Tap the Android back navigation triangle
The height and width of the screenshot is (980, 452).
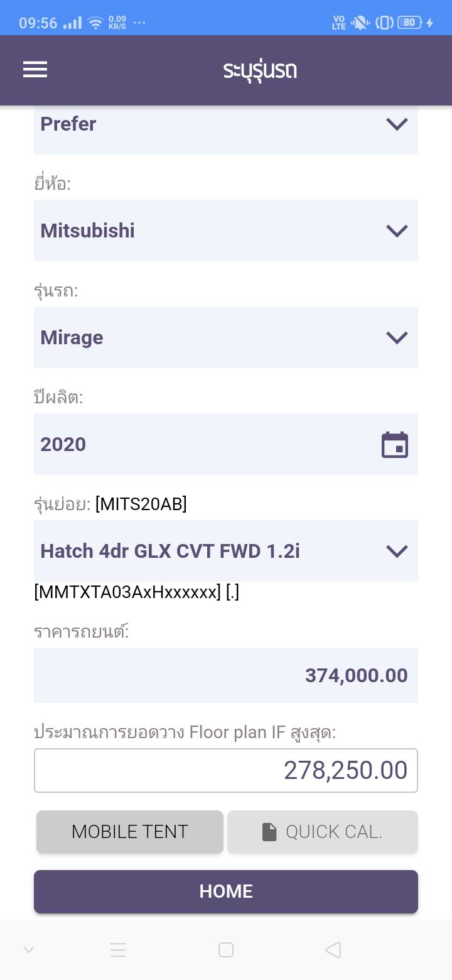333,950
